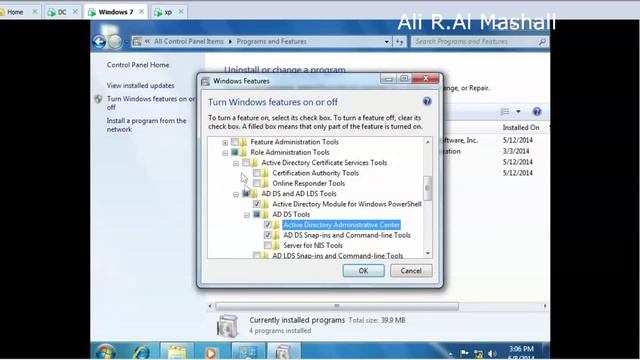
Task: Click the features list scroll down arrow
Action: [428, 253]
